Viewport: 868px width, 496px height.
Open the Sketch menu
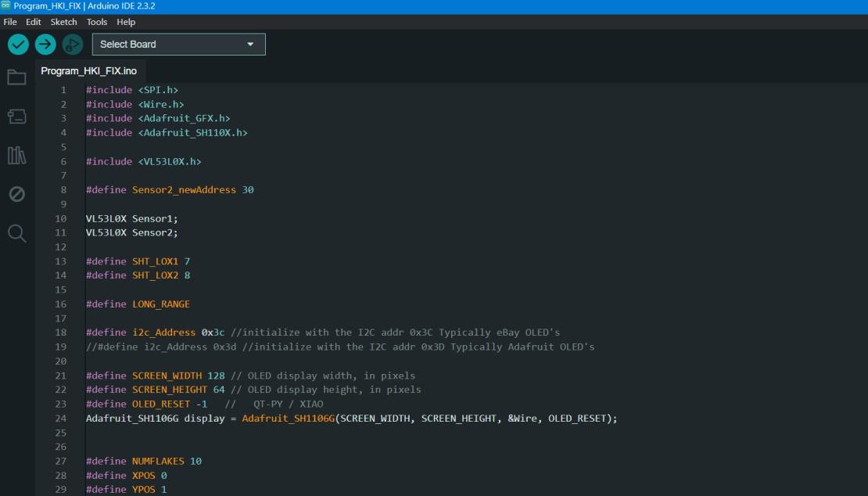click(64, 22)
